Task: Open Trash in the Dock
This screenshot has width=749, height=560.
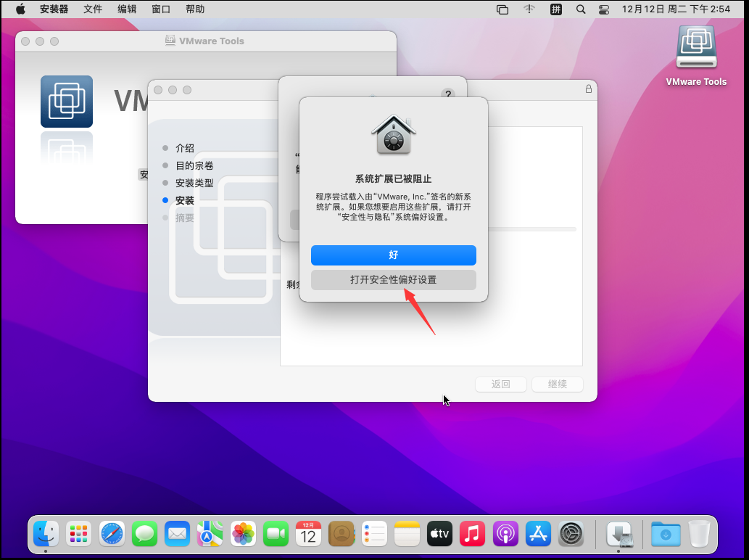Action: tap(699, 533)
